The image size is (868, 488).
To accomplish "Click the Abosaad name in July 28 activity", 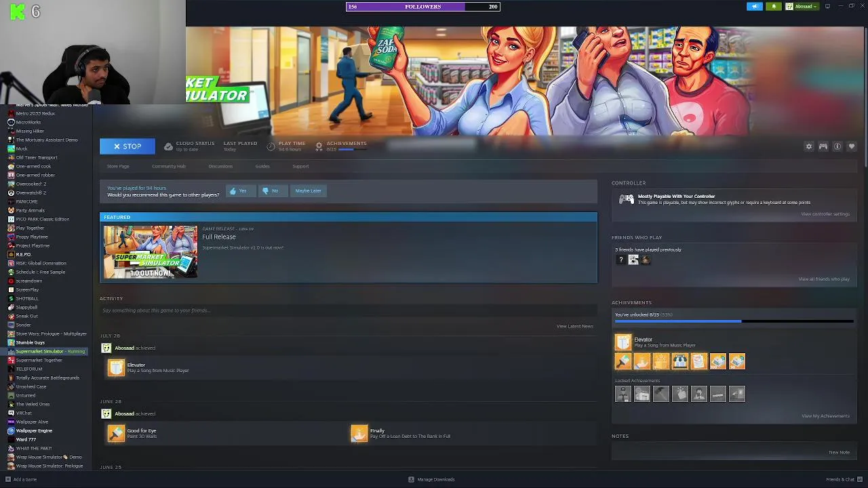I will (124, 348).
